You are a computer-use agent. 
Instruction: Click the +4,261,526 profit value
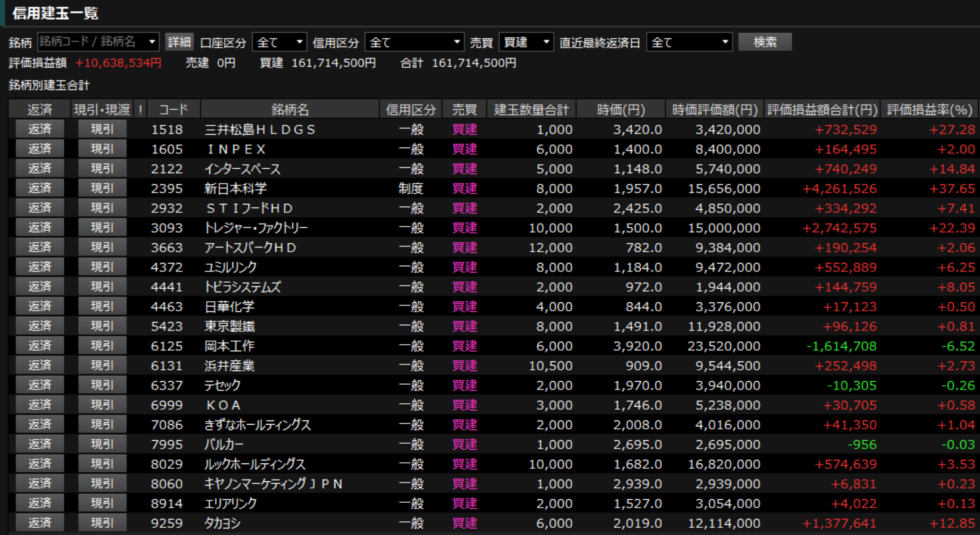pyautogui.click(x=839, y=188)
